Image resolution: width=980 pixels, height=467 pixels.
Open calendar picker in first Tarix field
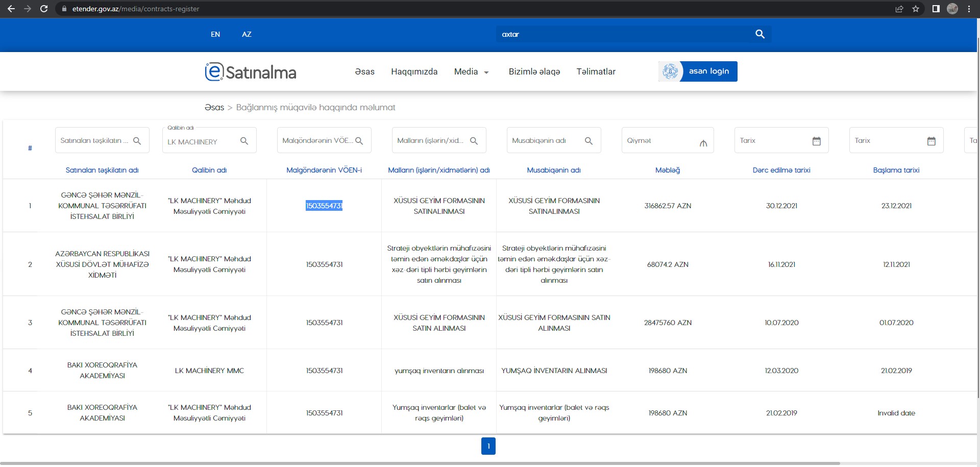click(816, 141)
